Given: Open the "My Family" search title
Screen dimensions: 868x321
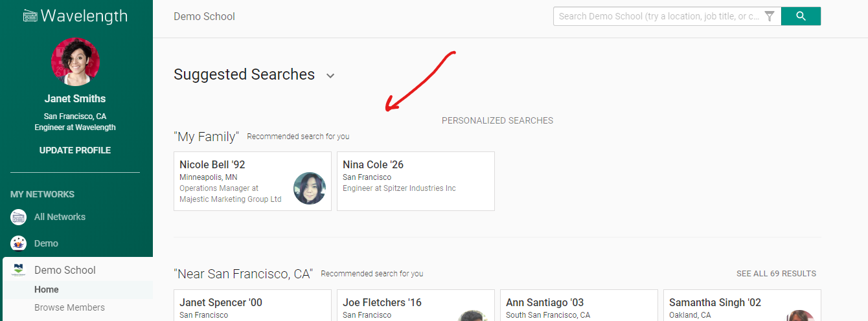Looking at the screenshot, I should click(207, 137).
